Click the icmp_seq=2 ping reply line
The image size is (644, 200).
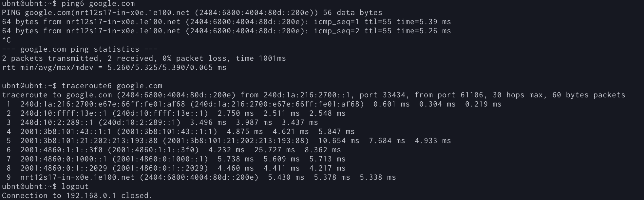[226, 31]
